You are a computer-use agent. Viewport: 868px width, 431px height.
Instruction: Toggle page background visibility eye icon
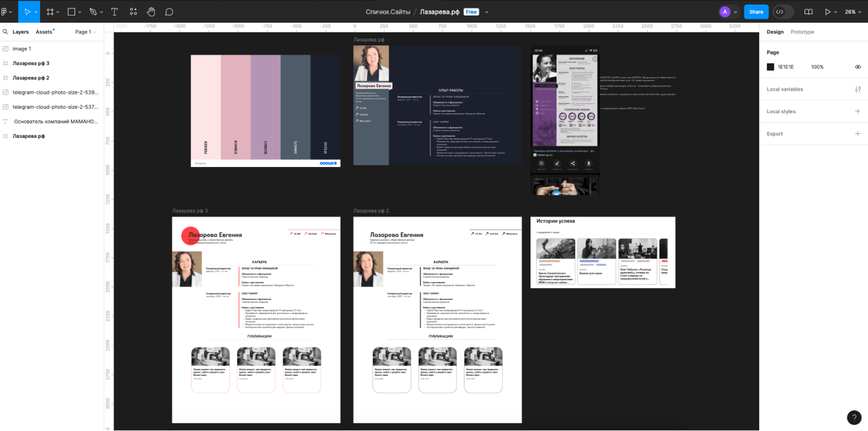pyautogui.click(x=858, y=67)
